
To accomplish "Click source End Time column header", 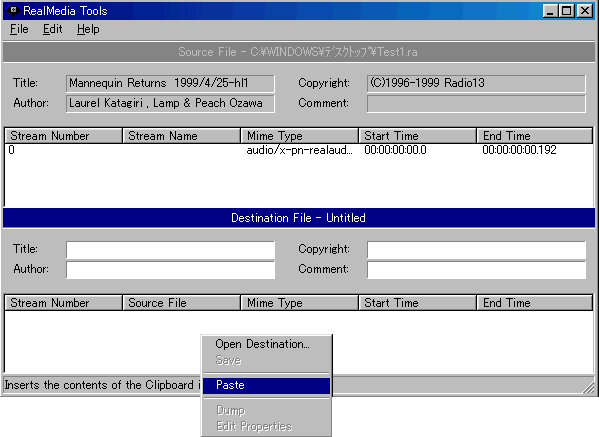I will pyautogui.click(x=535, y=136).
